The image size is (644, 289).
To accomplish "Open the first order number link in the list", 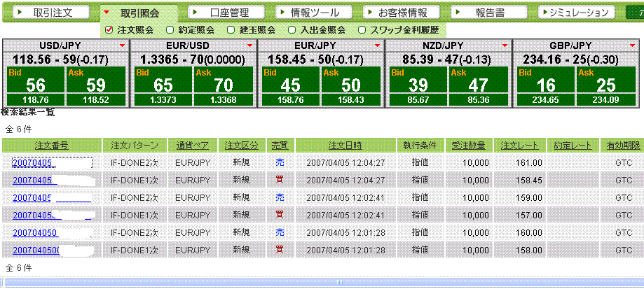I will click(34, 163).
